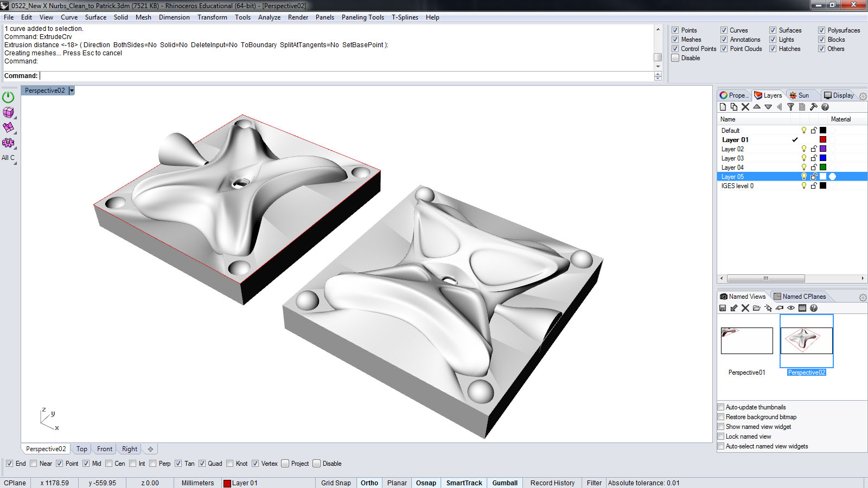Click in the Command input field

pos(347,76)
